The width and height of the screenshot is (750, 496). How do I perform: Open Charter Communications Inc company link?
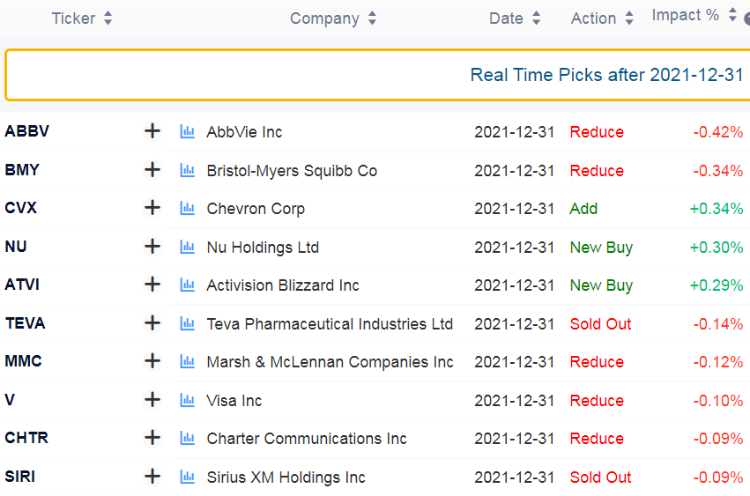coord(307,439)
